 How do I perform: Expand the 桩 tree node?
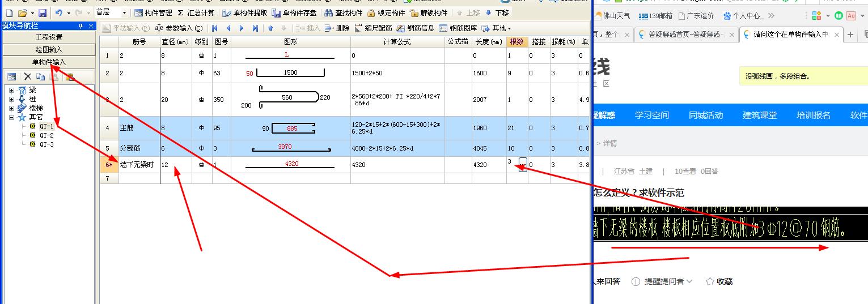point(11,99)
